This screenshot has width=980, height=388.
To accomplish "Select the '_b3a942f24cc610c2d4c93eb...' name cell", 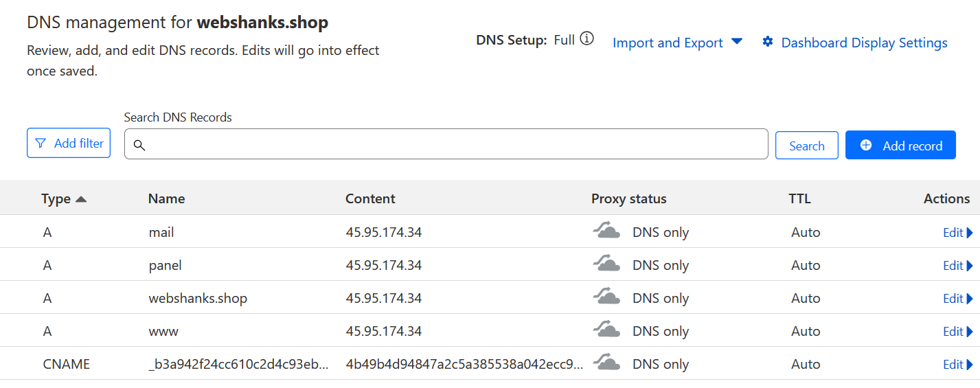I will 239,364.
